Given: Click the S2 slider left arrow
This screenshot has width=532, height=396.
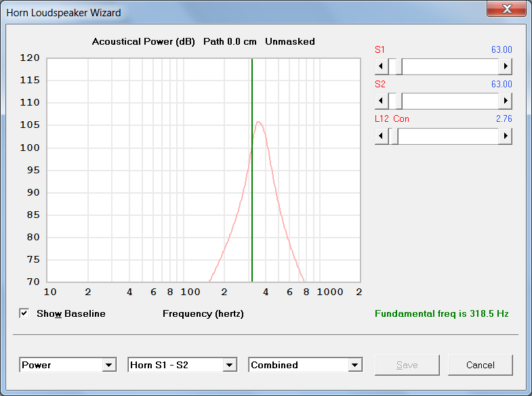Looking at the screenshot, I should click(382, 101).
